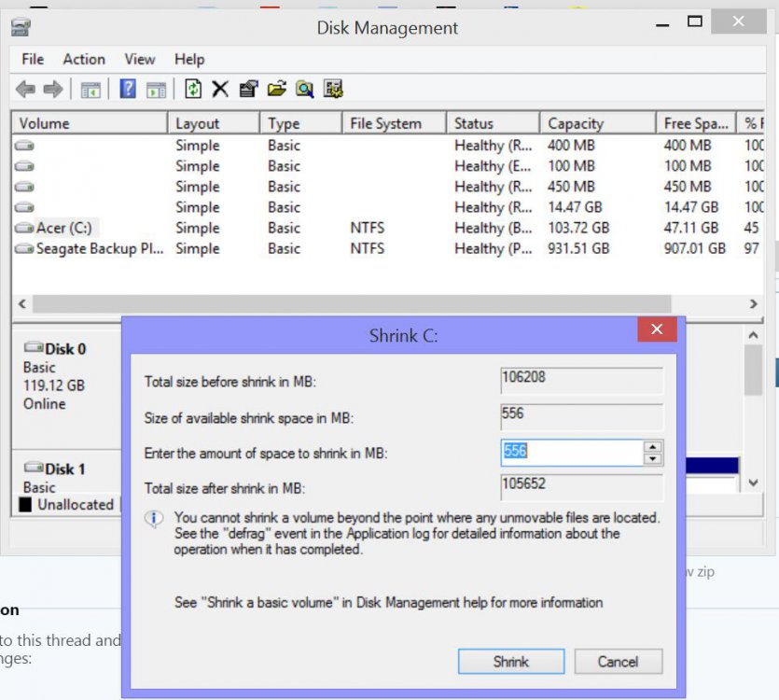Open Help via blue question mark icon
Image resolution: width=779 pixels, height=700 pixels.
tap(128, 89)
